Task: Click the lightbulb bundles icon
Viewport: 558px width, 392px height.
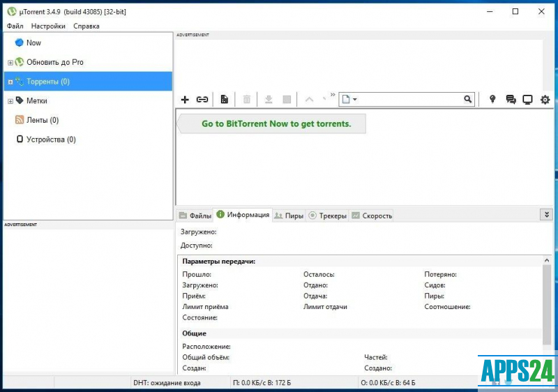Action: 492,99
